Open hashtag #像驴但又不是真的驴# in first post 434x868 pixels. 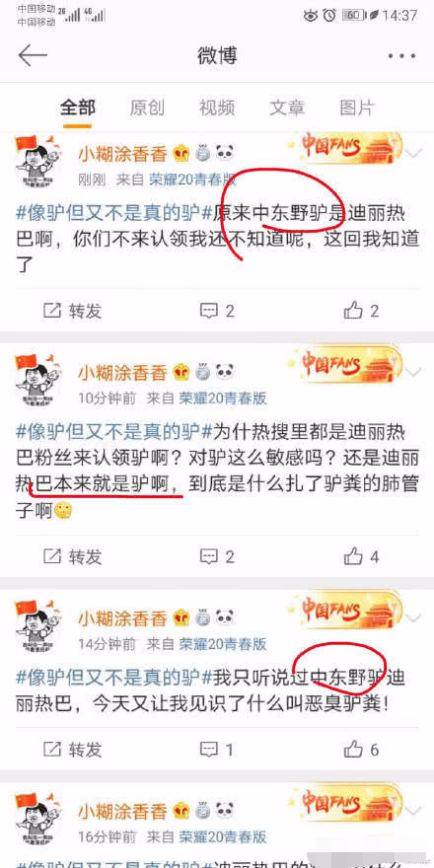tap(114, 212)
